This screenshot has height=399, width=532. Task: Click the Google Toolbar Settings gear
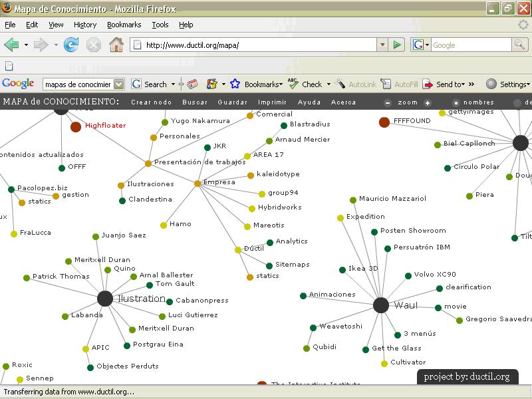[491, 84]
